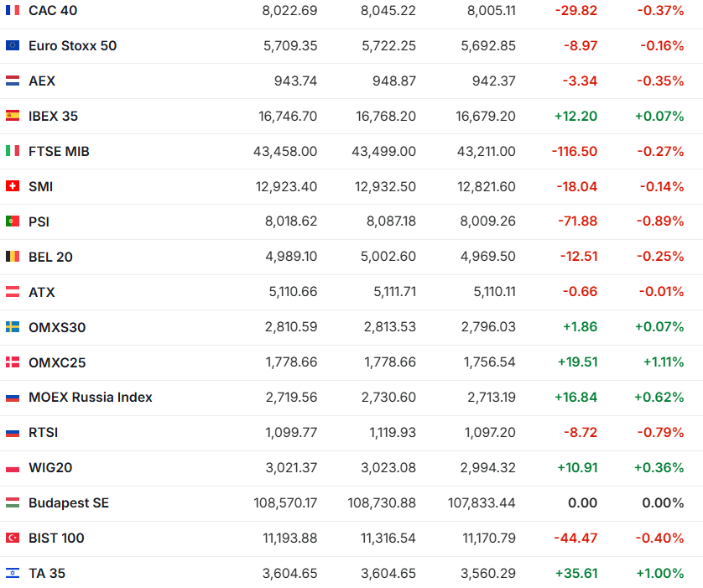Click the France flag icon beside CAC 40
Image resolution: width=703 pixels, height=588 pixels.
tap(13, 11)
